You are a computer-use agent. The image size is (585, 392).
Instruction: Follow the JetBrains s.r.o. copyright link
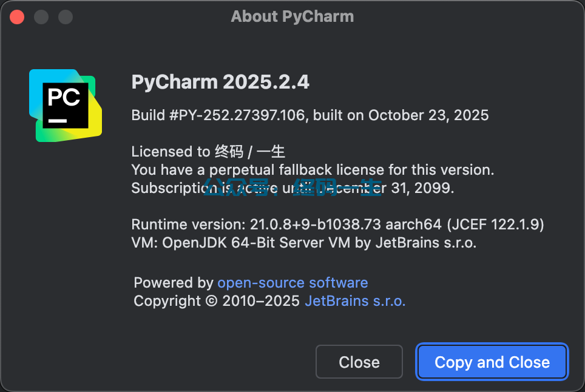pyautogui.click(x=355, y=301)
